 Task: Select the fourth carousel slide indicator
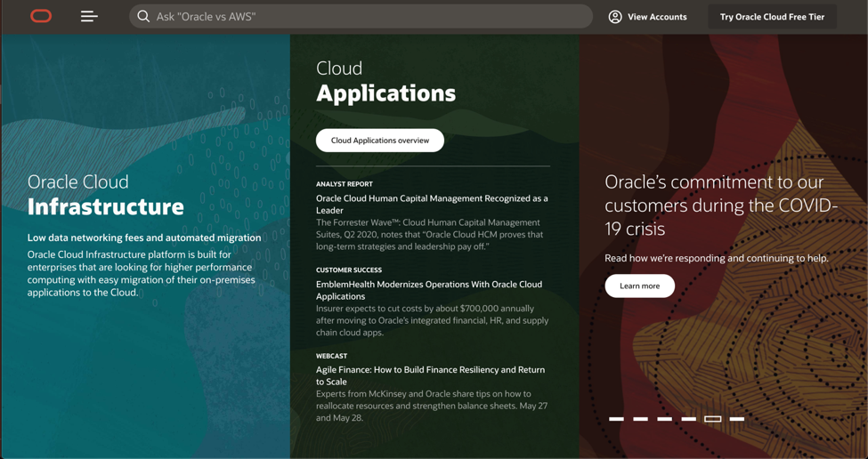point(688,419)
